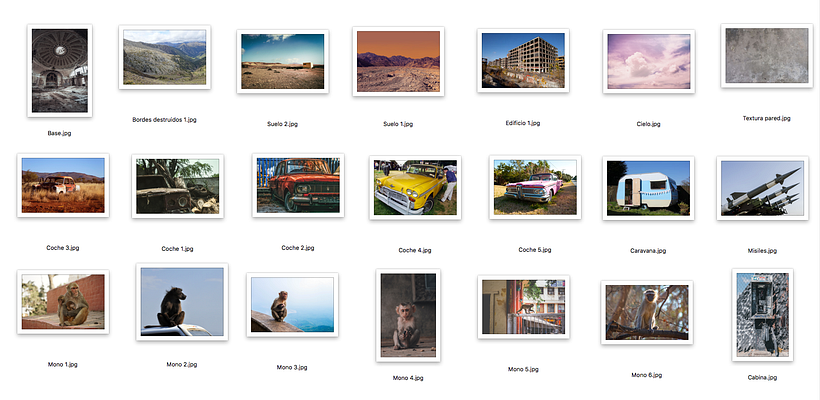
Task: Select the Base.jpg church interior thumbnail
Action: (x=59, y=71)
